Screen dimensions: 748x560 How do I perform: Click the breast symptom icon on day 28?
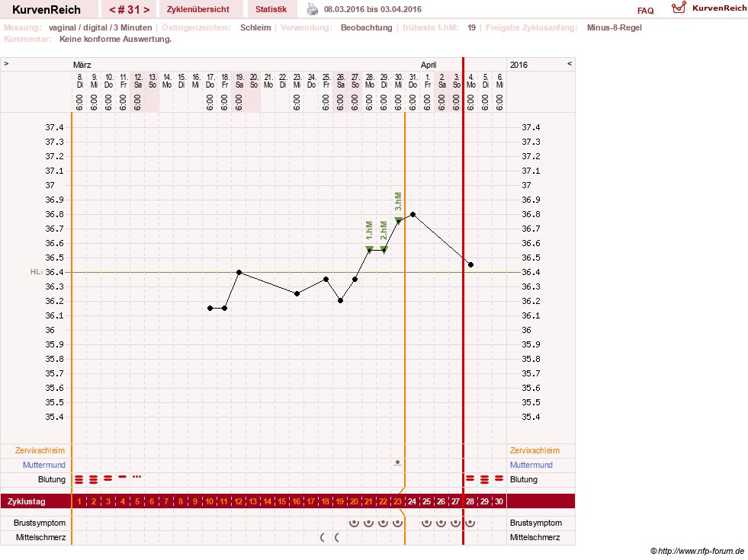coord(470,523)
